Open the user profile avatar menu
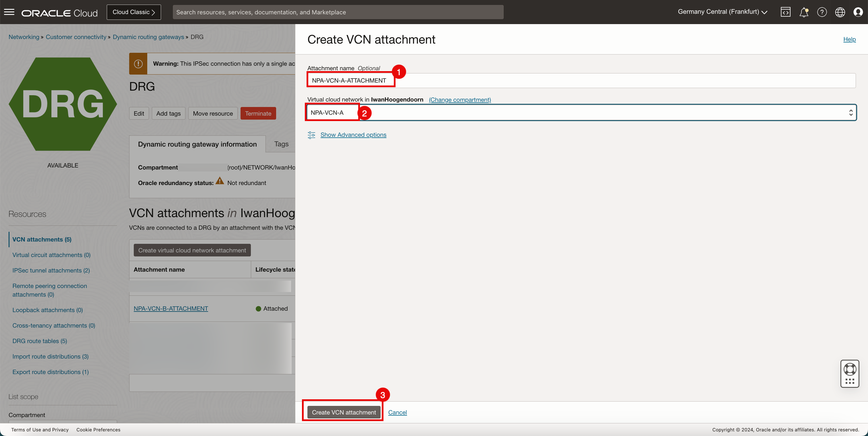The image size is (868, 436). coord(858,12)
